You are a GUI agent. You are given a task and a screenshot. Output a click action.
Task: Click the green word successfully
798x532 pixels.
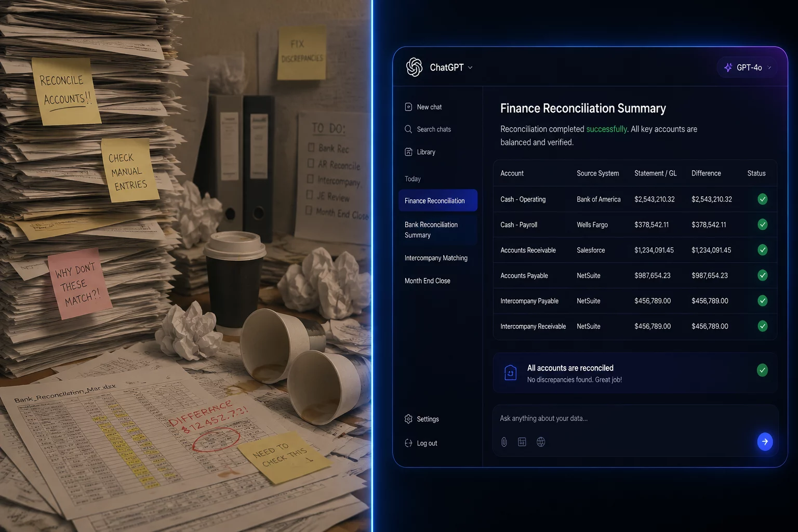click(x=607, y=129)
